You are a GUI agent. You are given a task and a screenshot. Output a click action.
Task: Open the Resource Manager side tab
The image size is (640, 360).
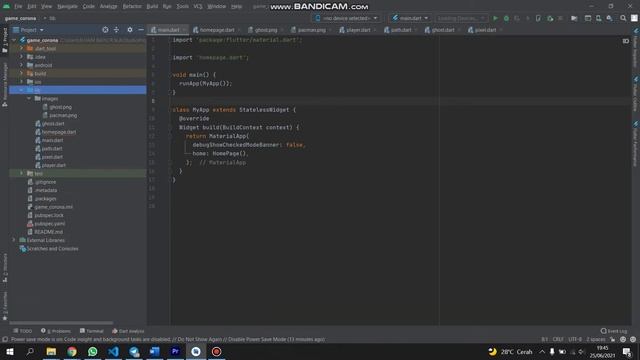click(5, 85)
